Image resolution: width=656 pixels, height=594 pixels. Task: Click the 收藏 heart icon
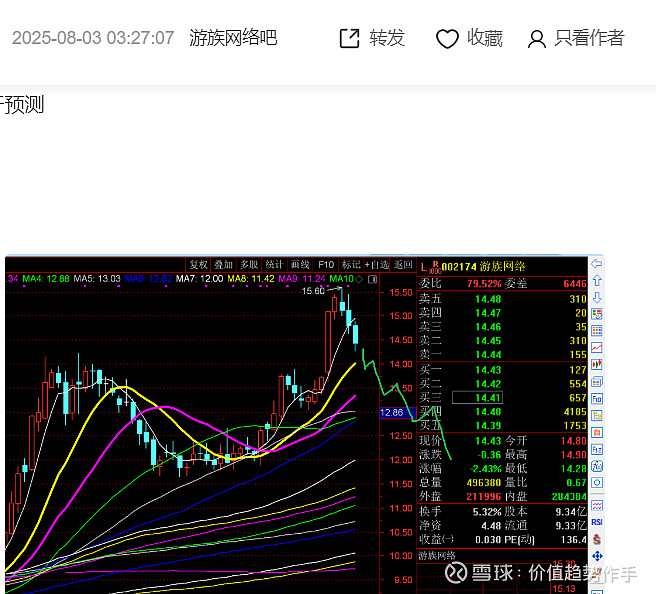(447, 39)
